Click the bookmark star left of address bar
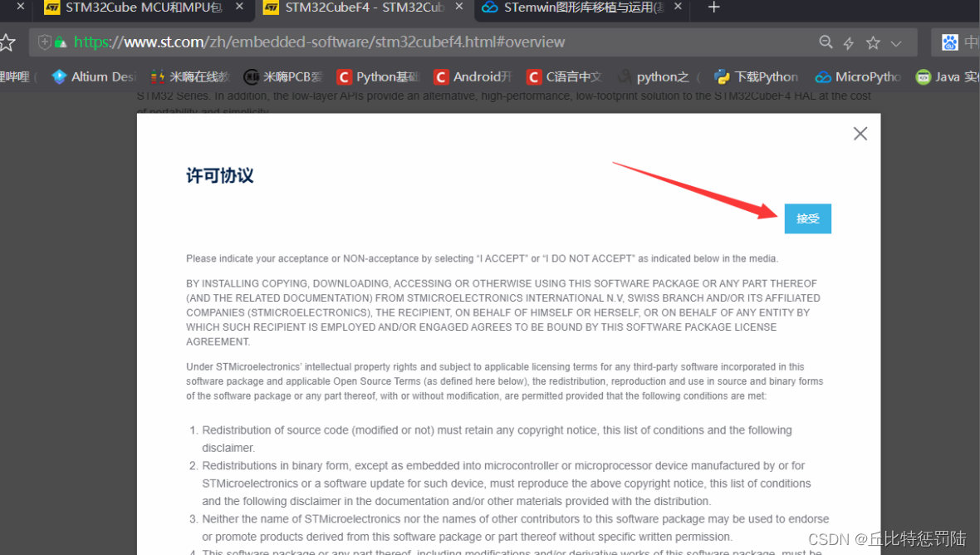Screen dimensions: 980x555 [x=7, y=42]
